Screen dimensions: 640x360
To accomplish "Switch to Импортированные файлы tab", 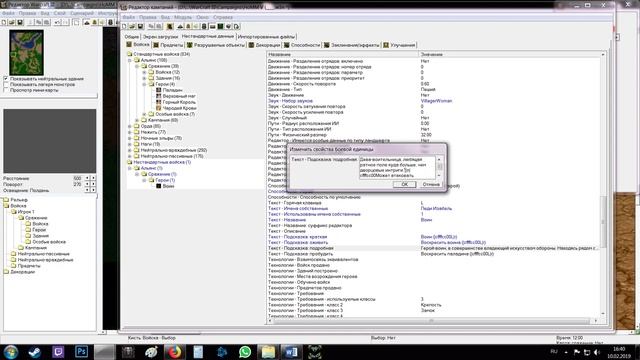I will (x=266, y=37).
